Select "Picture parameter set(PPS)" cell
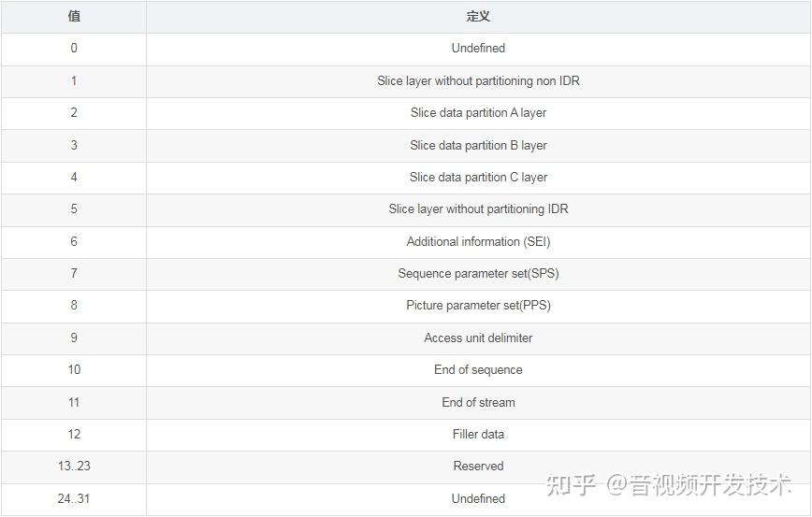 478,306
